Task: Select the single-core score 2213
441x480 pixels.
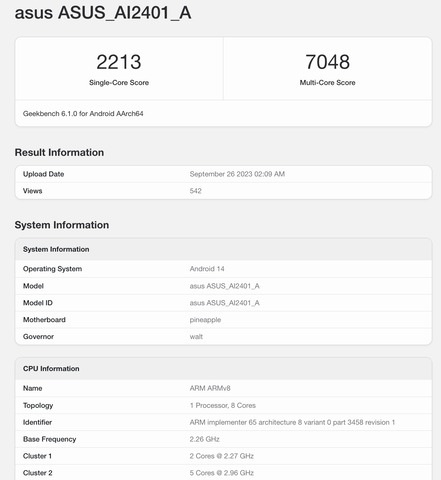Action: pyautogui.click(x=119, y=62)
